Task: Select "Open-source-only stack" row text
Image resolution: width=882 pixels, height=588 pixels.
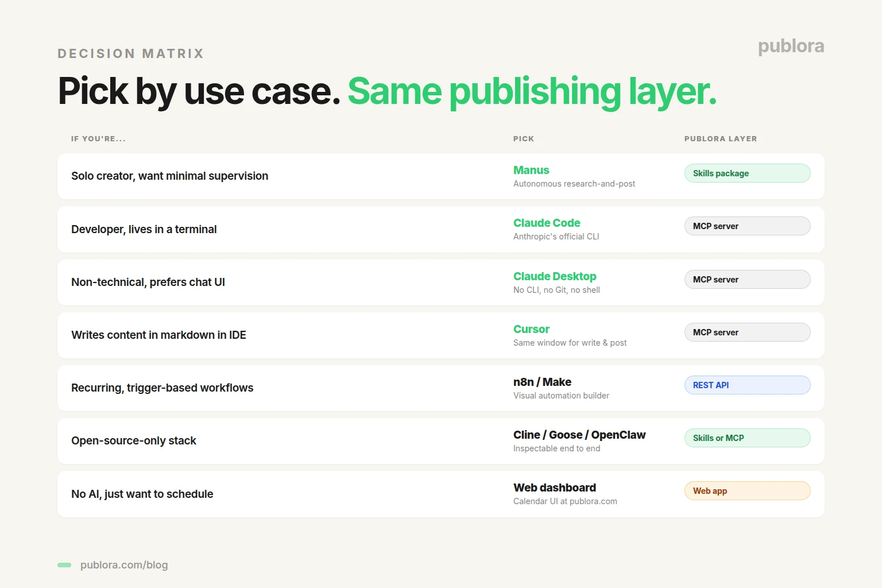Action: (x=134, y=441)
